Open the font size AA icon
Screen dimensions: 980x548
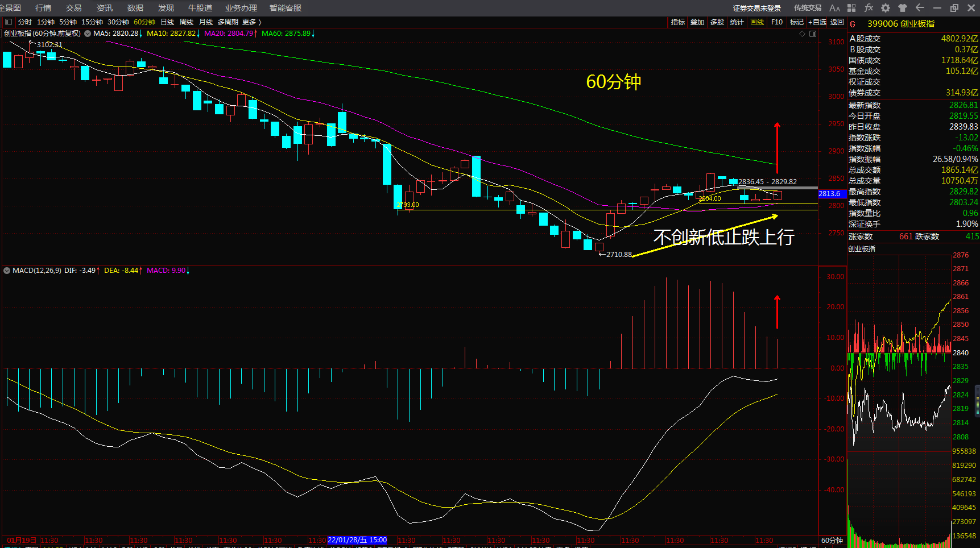click(834, 8)
